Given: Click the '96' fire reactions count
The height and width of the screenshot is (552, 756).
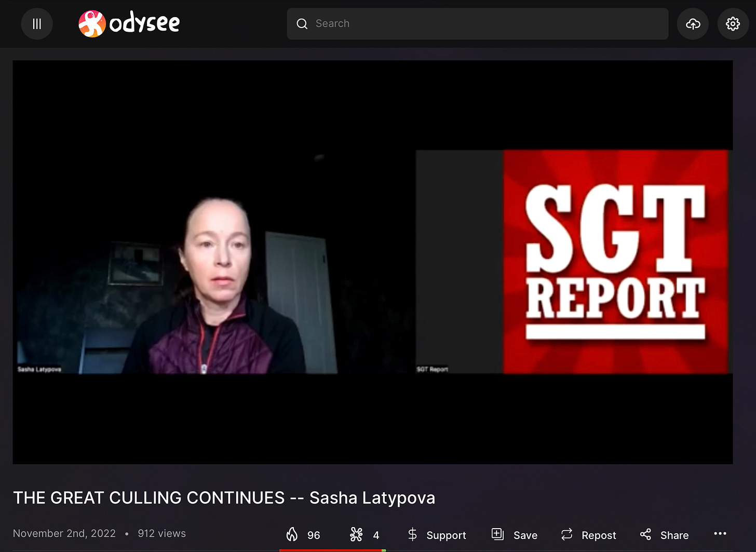Looking at the screenshot, I should pos(314,535).
